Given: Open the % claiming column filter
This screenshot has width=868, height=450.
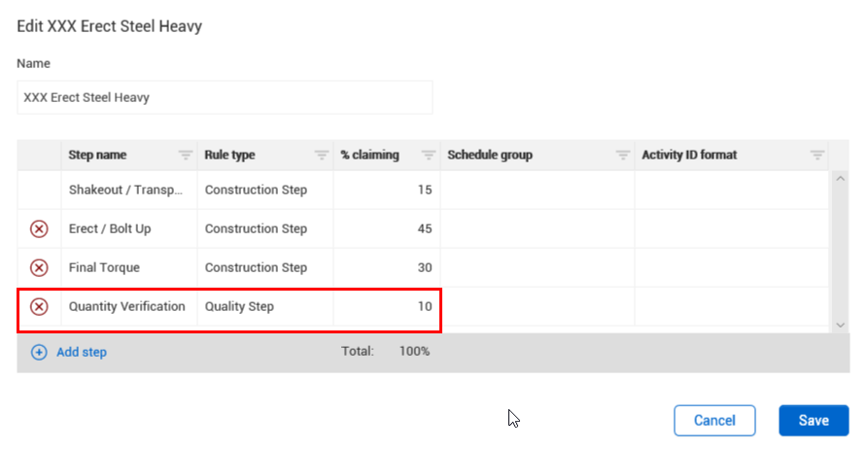Looking at the screenshot, I should pos(428,156).
